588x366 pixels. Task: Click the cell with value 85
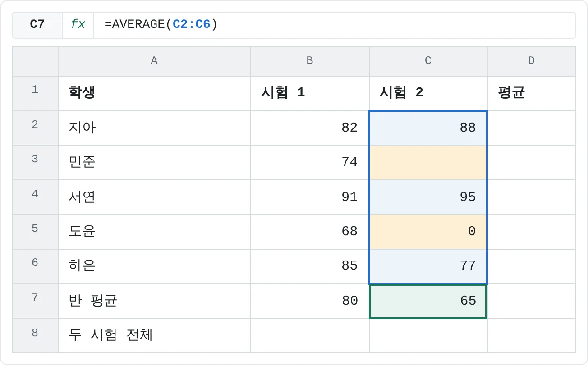[310, 266]
